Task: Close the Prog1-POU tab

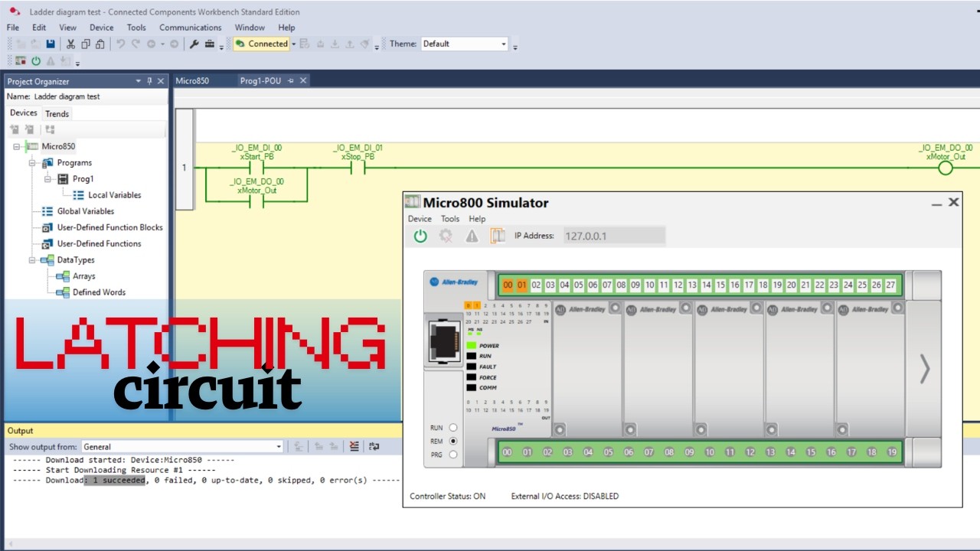Action: point(303,80)
